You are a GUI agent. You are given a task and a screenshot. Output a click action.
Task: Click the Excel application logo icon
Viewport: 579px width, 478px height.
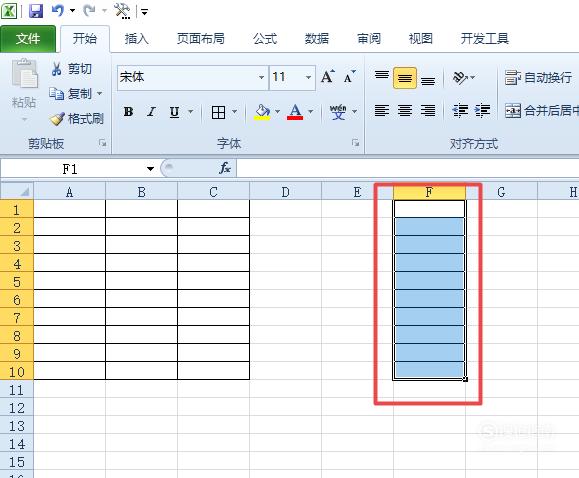click(x=9, y=11)
